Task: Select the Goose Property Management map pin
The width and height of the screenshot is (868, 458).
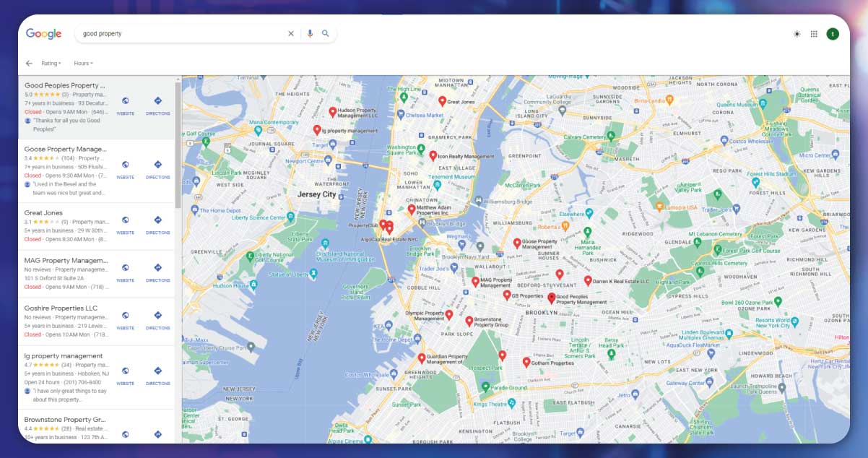Action: pyautogui.click(x=517, y=243)
